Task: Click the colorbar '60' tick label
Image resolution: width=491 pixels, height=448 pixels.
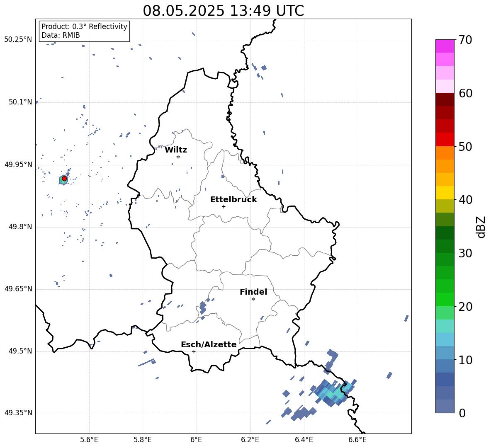Action: coord(465,93)
